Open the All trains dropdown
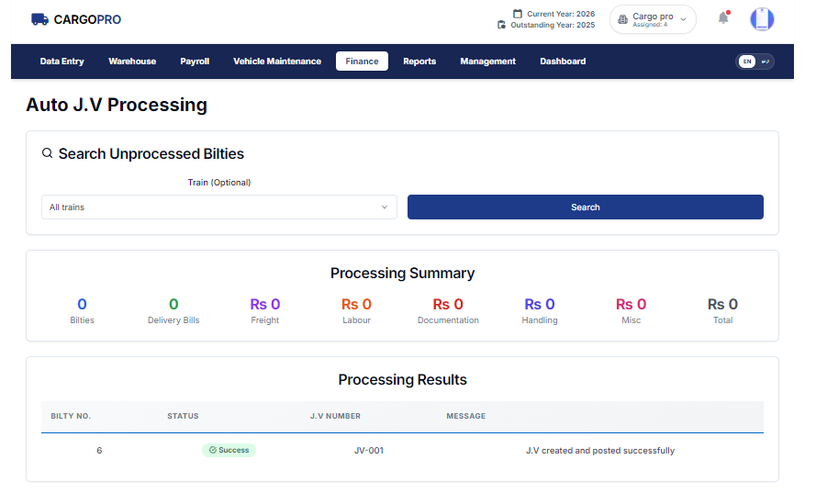This screenshot has width=827, height=504. pos(218,207)
